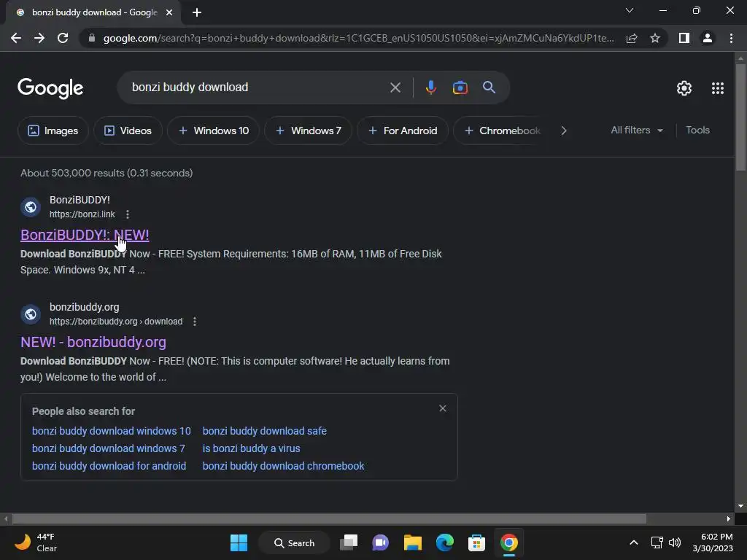Open the search Tools options
The height and width of the screenshot is (560, 747).
697,130
